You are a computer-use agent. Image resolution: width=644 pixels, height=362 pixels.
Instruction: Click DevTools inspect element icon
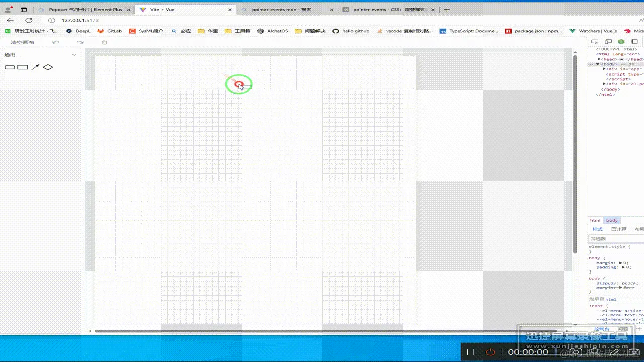(x=595, y=42)
